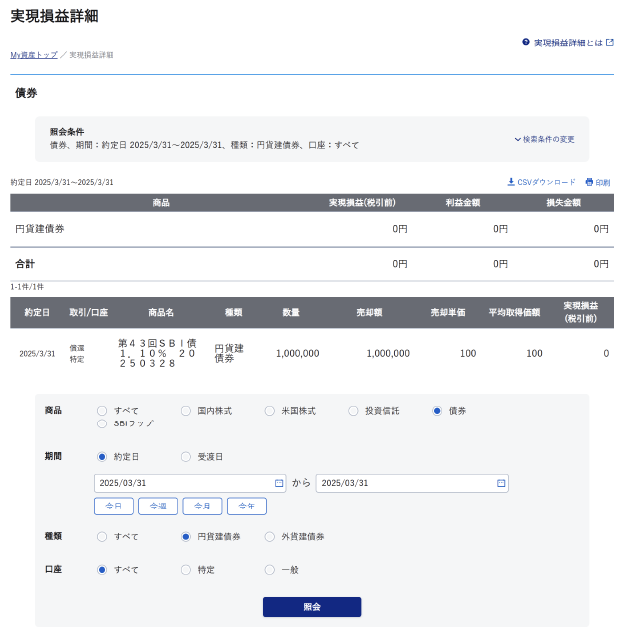
Task: Select 特定 account radio button
Action: (x=186, y=569)
